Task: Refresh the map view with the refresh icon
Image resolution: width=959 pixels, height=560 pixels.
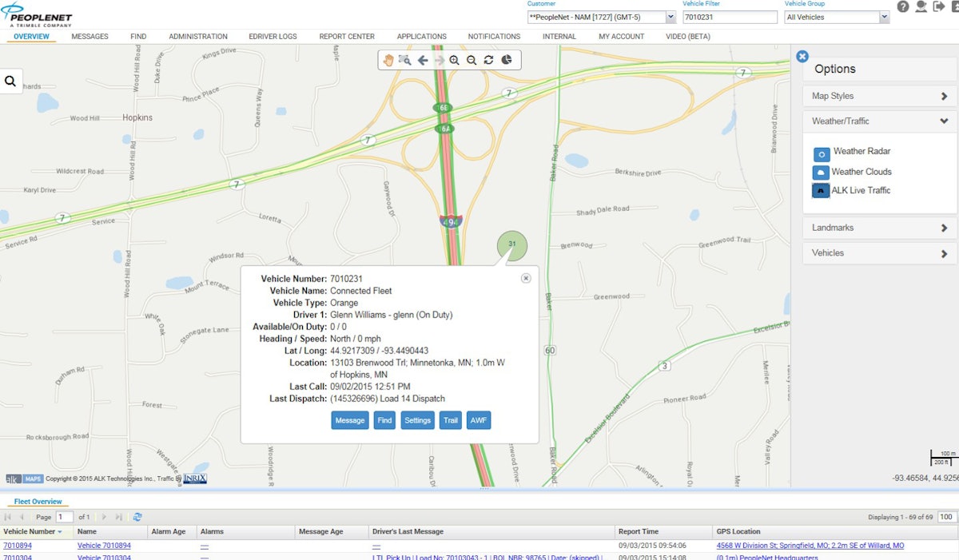Action: pos(487,60)
